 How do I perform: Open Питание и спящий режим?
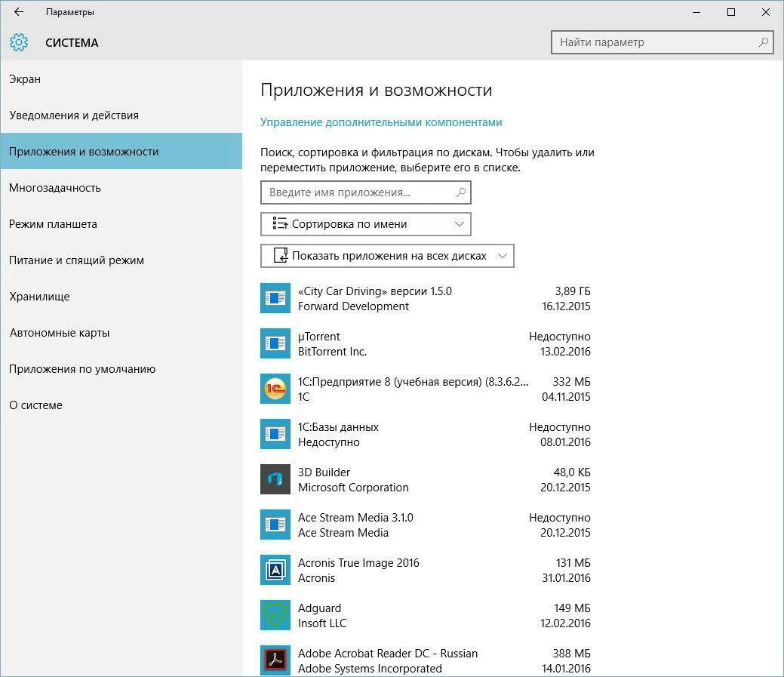click(121, 260)
